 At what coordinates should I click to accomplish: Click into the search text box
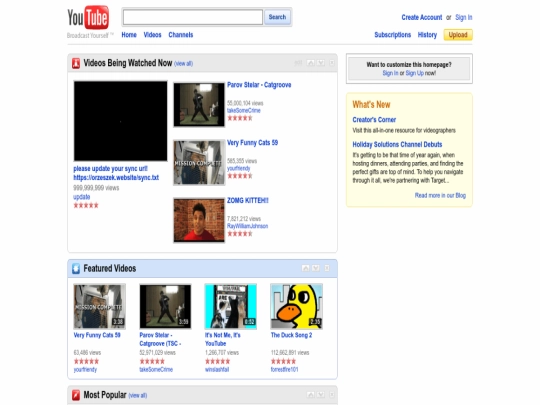193,17
